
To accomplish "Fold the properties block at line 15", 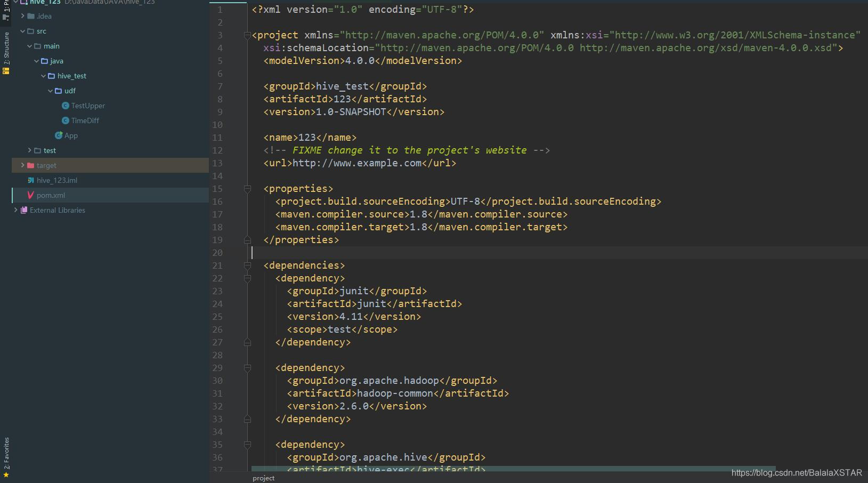I will tap(247, 189).
